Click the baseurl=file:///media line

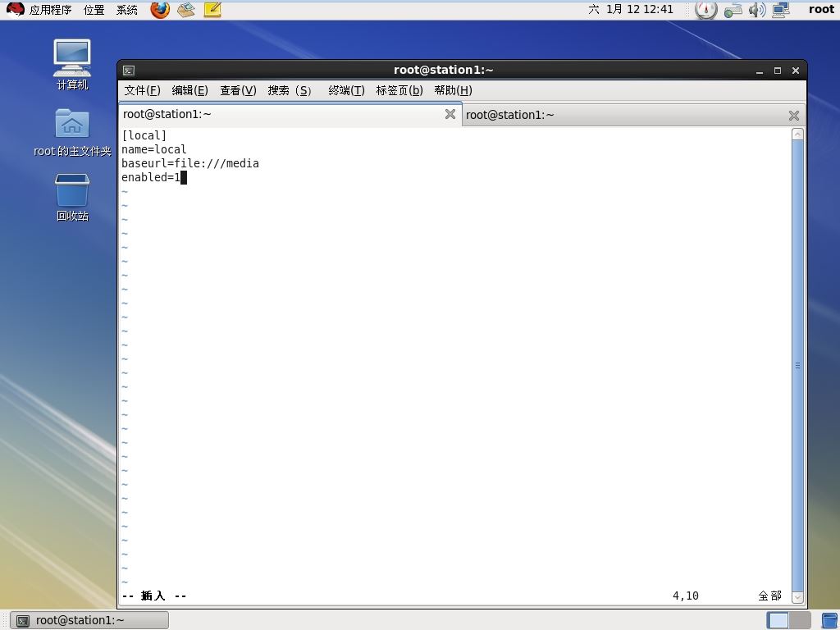pos(190,163)
